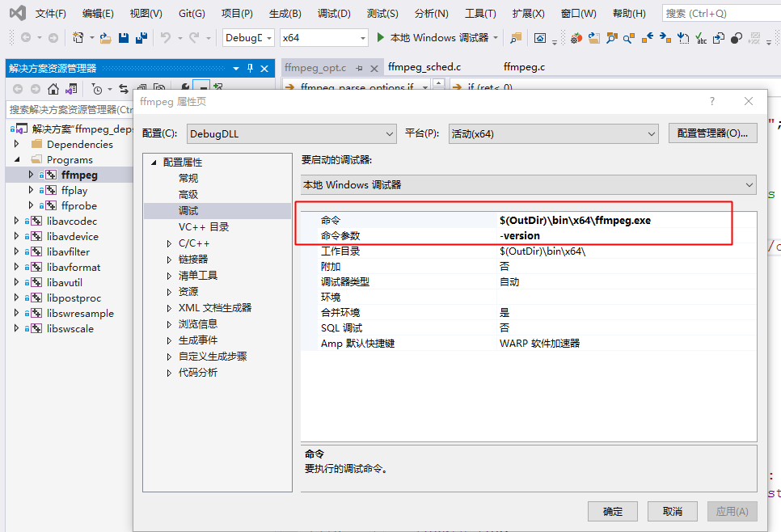Click the Visual Assist tomato options icon
This screenshot has width=781, height=532.
[576, 38]
